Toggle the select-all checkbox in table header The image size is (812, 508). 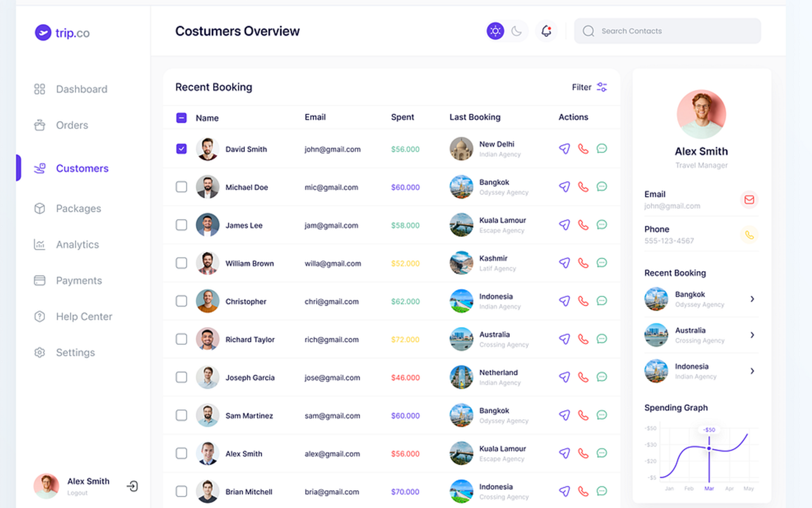[181, 117]
